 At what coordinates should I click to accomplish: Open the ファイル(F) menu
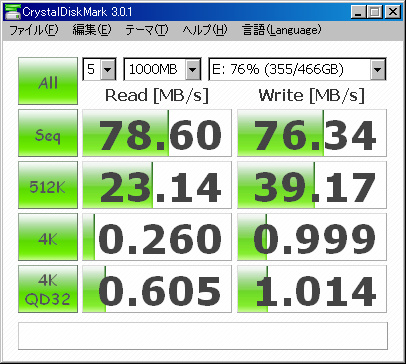34,30
